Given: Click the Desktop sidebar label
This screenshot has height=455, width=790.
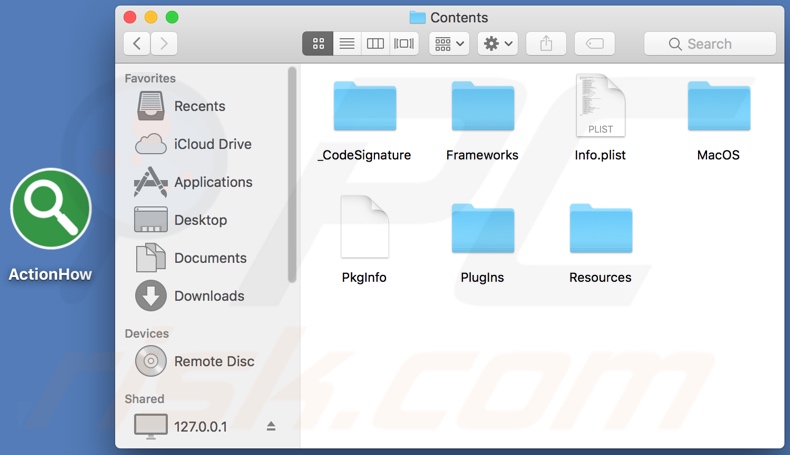Looking at the screenshot, I should 201,220.
